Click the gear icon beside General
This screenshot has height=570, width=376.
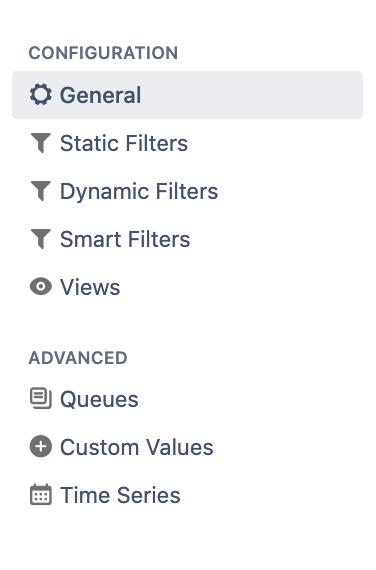point(40,95)
